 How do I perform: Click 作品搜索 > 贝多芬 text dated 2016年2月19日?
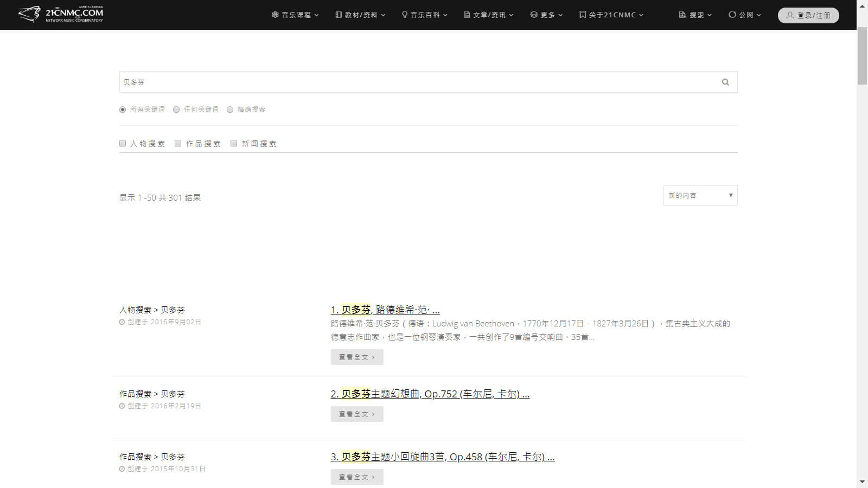click(x=152, y=394)
